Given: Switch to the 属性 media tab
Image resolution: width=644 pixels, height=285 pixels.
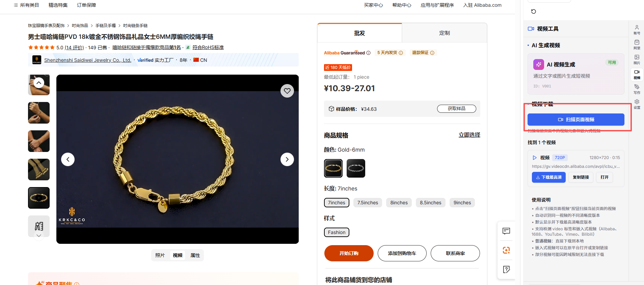Looking at the screenshot, I should pos(195,255).
